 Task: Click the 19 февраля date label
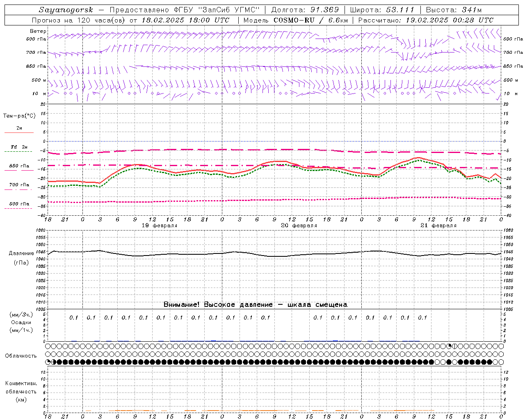(x=160, y=226)
